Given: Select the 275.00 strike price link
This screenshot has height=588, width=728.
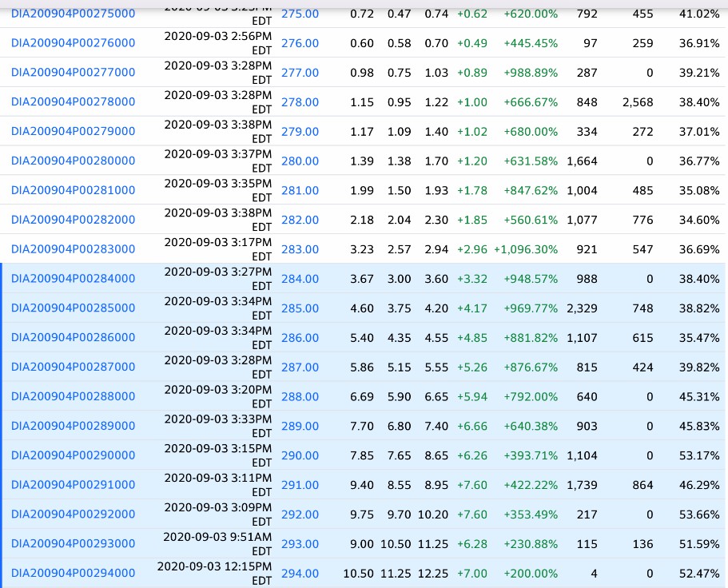Looking at the screenshot, I should tap(300, 14).
